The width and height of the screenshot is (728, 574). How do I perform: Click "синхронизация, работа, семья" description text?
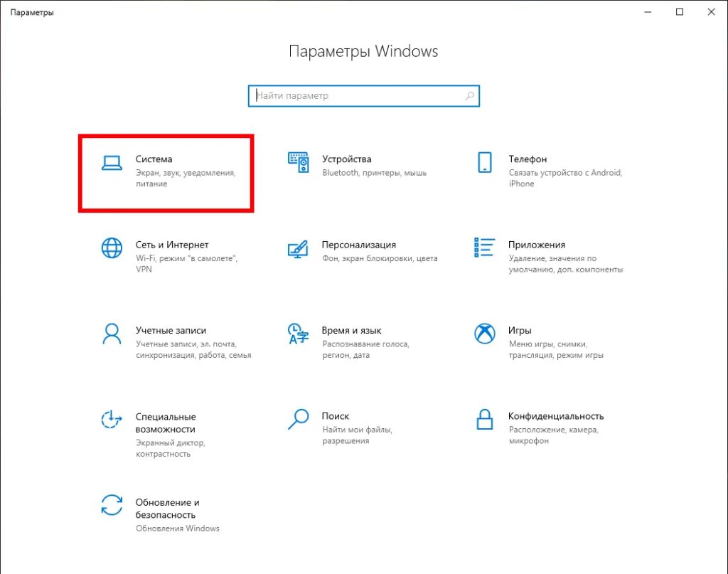(193, 355)
